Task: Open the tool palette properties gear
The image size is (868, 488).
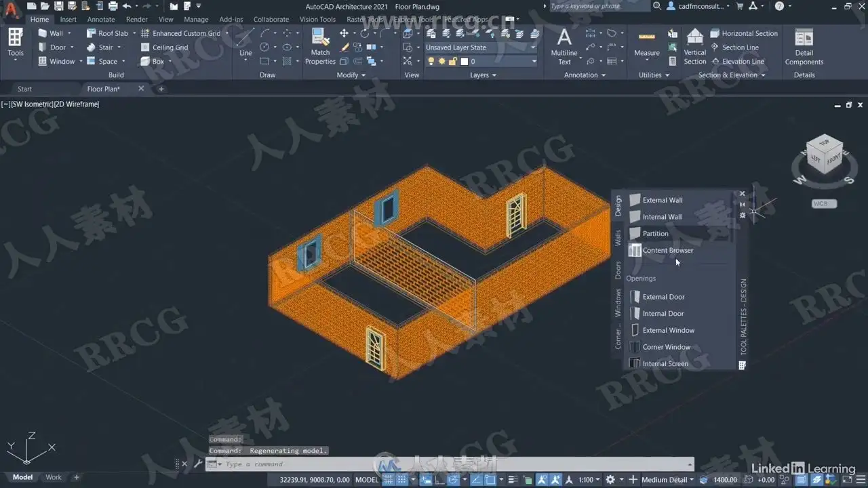Action: pos(743,215)
